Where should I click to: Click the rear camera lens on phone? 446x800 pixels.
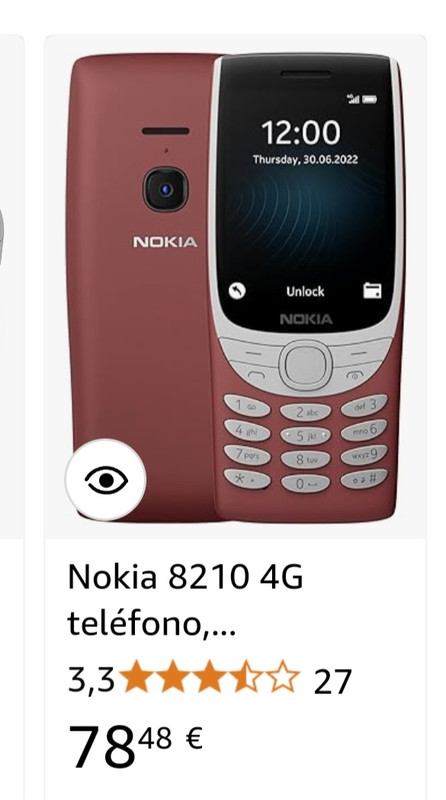[165, 190]
